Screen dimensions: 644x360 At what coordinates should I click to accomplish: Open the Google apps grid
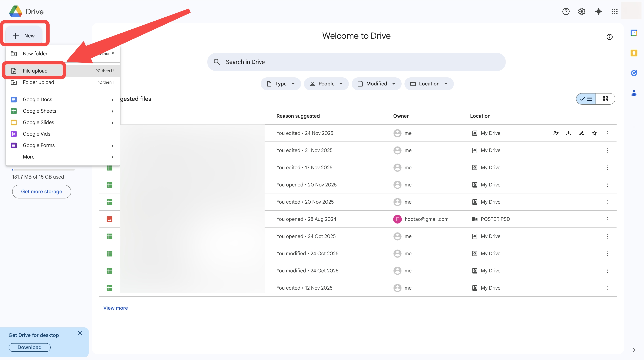614,11
